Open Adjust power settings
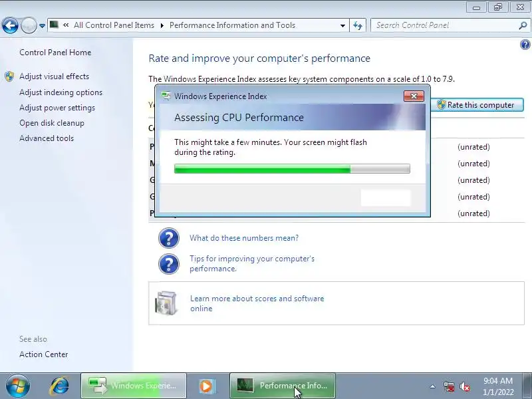Screen dimensions: 532x399 [57, 108]
